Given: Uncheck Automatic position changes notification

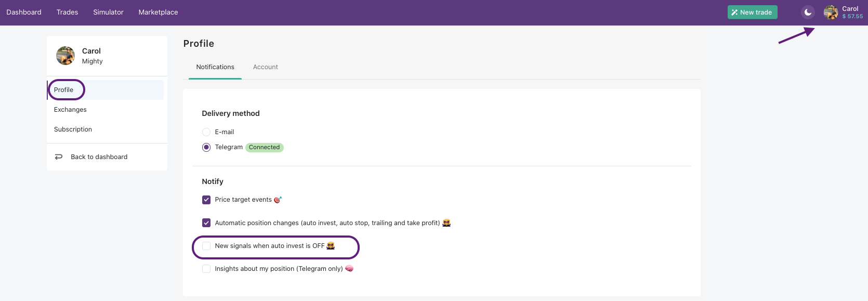Looking at the screenshot, I should (206, 223).
